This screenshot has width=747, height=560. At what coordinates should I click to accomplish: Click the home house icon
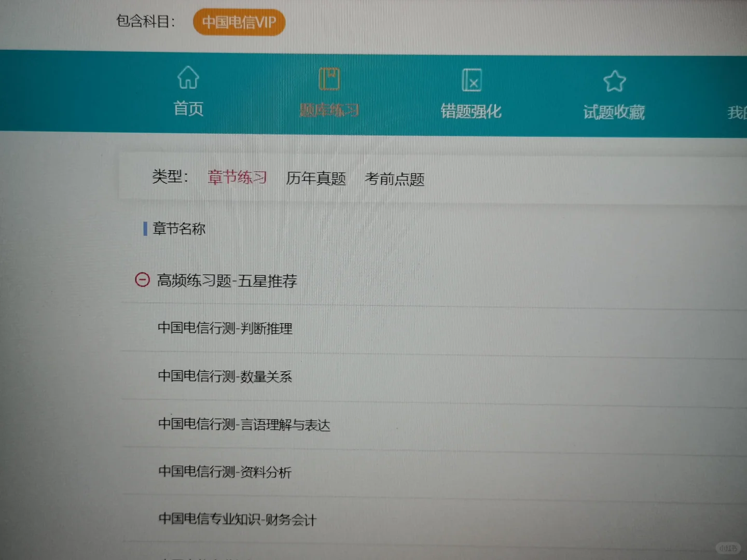coord(188,78)
